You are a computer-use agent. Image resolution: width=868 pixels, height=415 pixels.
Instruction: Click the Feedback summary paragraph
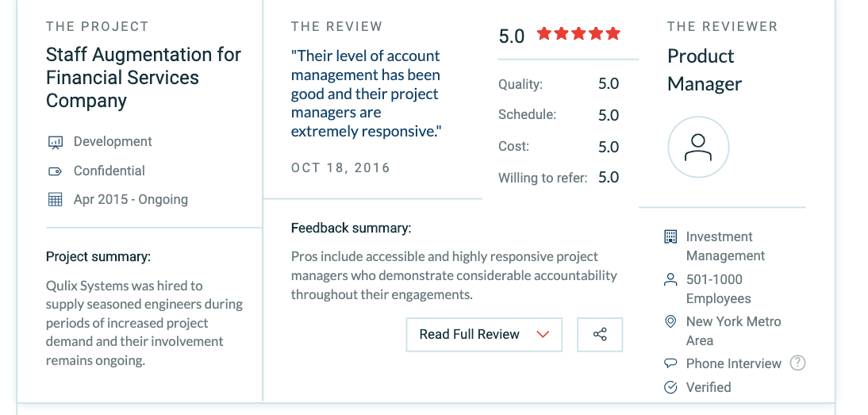pos(453,276)
